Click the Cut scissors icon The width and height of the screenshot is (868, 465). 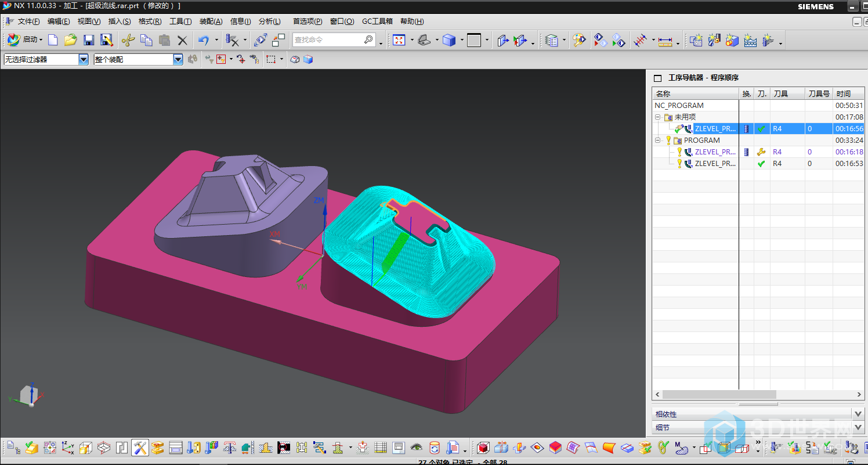click(x=128, y=40)
